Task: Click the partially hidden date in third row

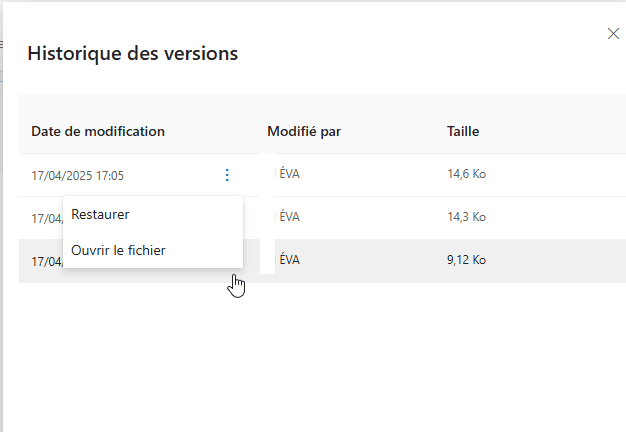Action: tap(46, 261)
